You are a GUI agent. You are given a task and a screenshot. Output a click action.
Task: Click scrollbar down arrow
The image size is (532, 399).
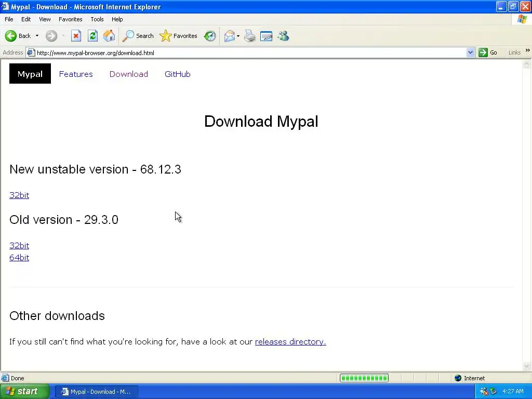point(527,366)
